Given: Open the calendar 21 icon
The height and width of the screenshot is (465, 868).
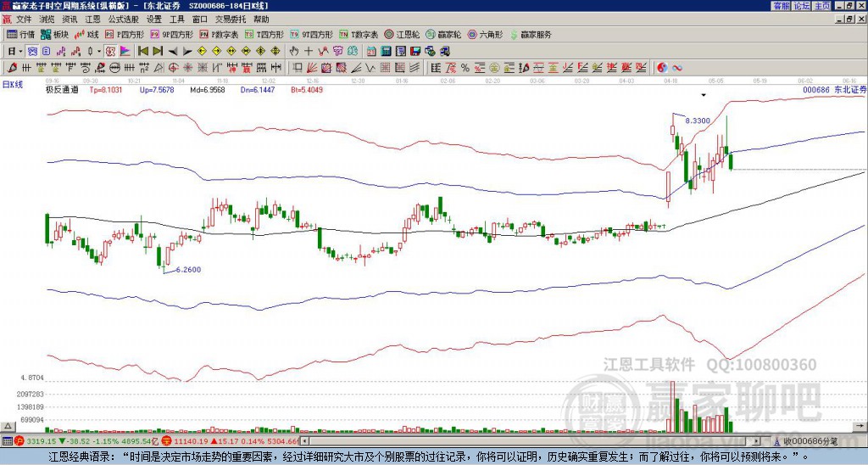Looking at the screenshot, I should click(x=371, y=51).
